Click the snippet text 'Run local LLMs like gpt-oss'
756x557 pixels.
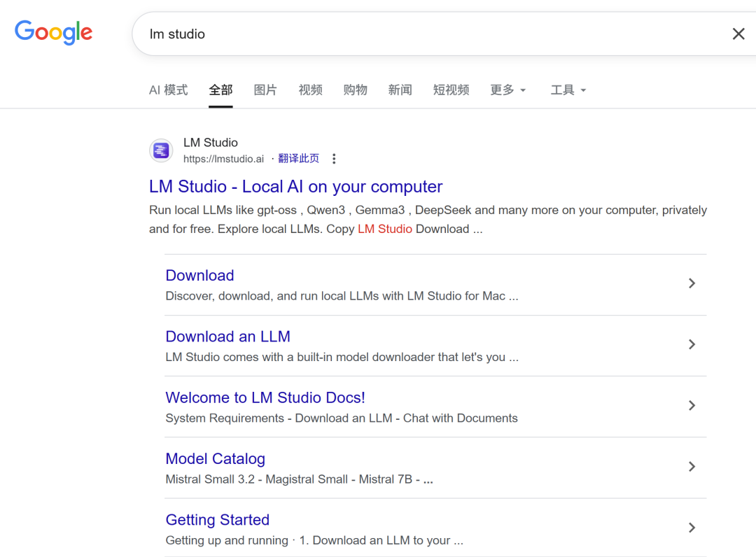point(223,210)
